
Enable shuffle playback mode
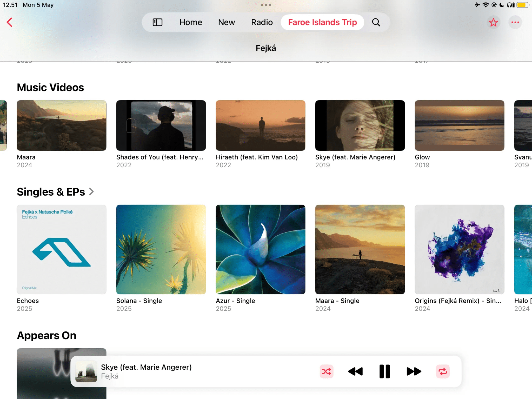[x=326, y=371]
